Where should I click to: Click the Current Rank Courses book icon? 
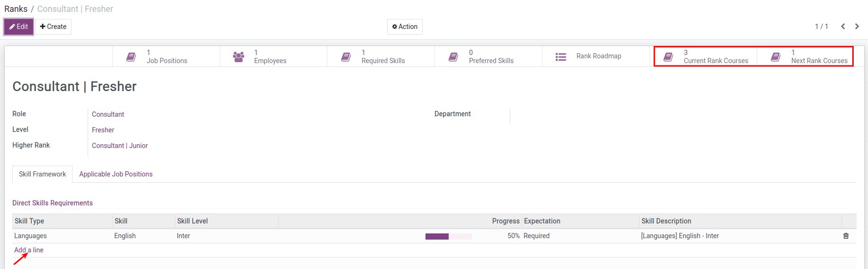coord(669,57)
